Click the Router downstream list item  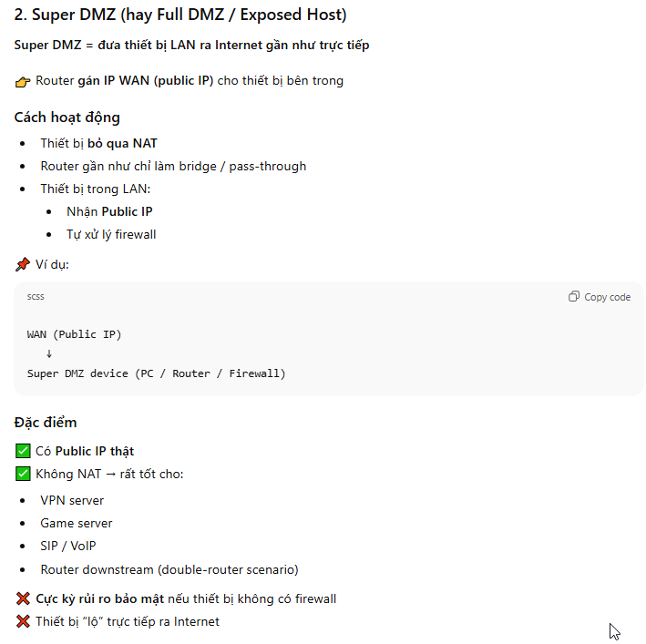[169, 569]
